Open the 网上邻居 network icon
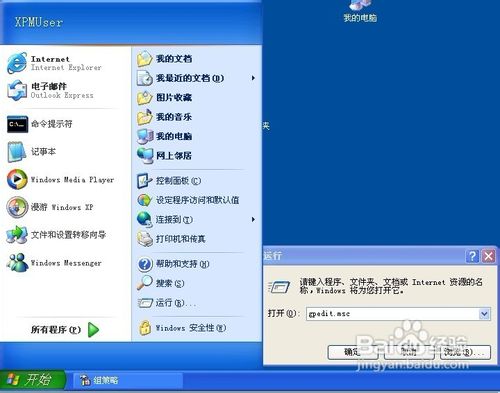The height and width of the screenshot is (393, 500). 145,156
